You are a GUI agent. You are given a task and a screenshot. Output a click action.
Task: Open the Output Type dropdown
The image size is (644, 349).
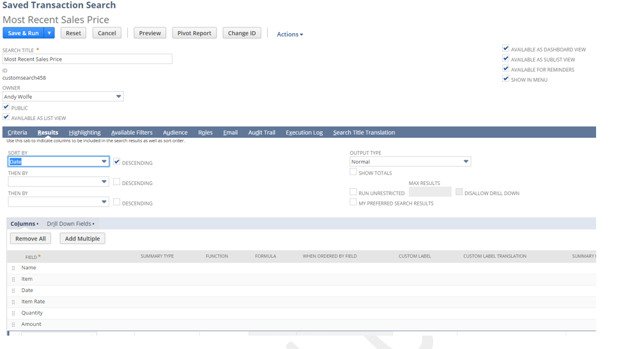[466, 162]
